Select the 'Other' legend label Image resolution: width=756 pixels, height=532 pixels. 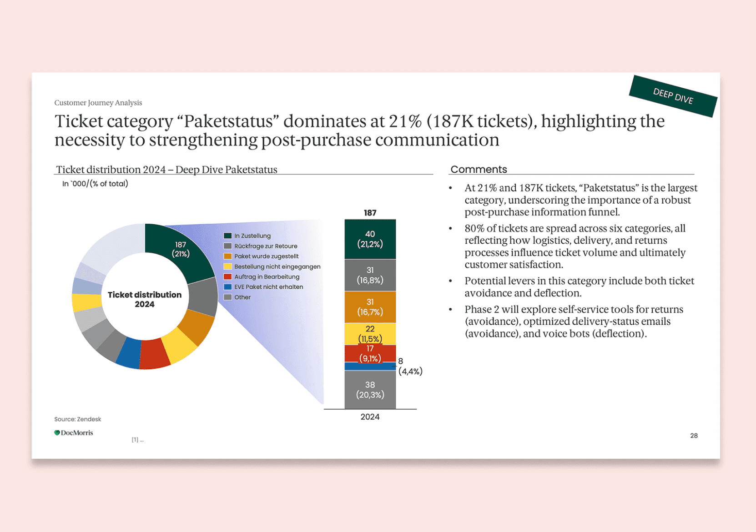click(x=242, y=297)
